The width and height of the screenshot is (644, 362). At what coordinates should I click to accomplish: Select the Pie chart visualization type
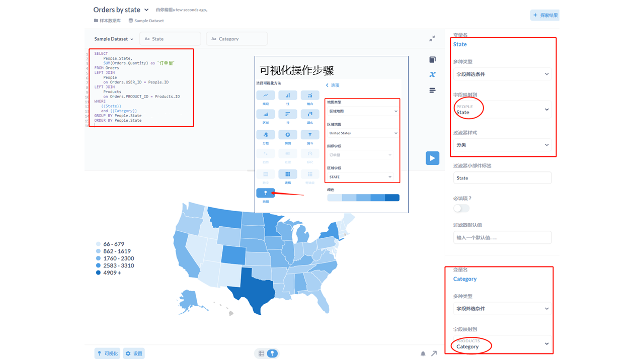(288, 134)
